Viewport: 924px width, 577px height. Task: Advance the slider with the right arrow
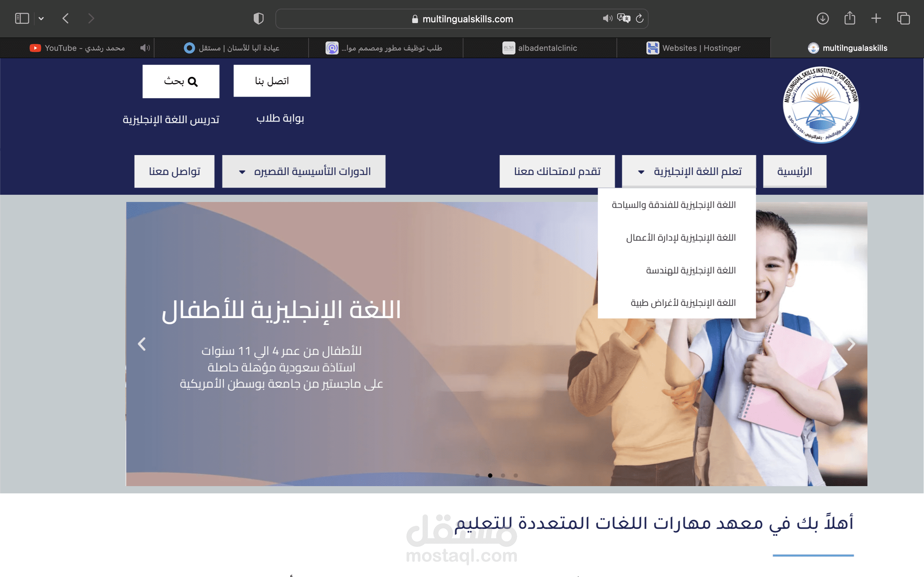pyautogui.click(x=851, y=344)
